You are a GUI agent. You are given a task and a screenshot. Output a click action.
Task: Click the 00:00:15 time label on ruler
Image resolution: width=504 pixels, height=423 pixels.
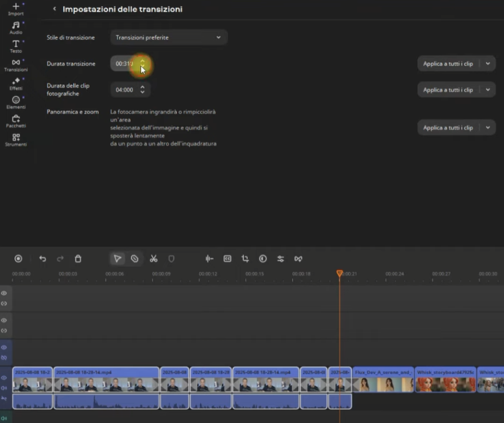coord(255,274)
